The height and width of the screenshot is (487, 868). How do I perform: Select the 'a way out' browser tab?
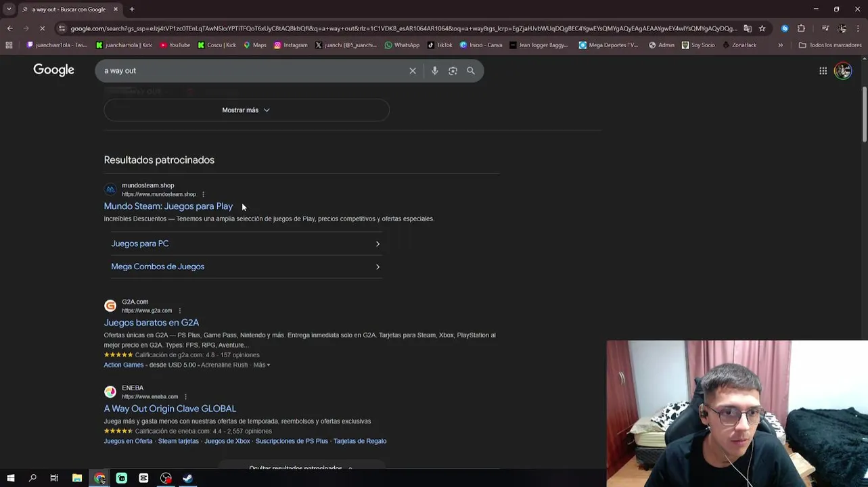click(68, 9)
